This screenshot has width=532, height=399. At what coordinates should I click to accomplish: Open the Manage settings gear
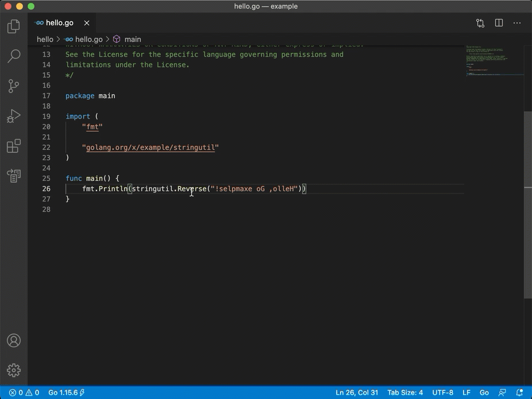[x=14, y=370]
